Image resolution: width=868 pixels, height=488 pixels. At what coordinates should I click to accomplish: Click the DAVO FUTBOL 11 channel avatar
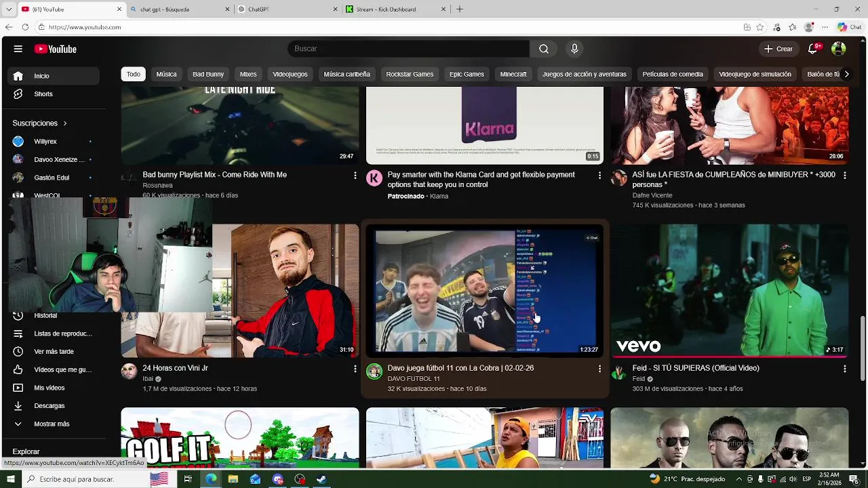(x=374, y=371)
